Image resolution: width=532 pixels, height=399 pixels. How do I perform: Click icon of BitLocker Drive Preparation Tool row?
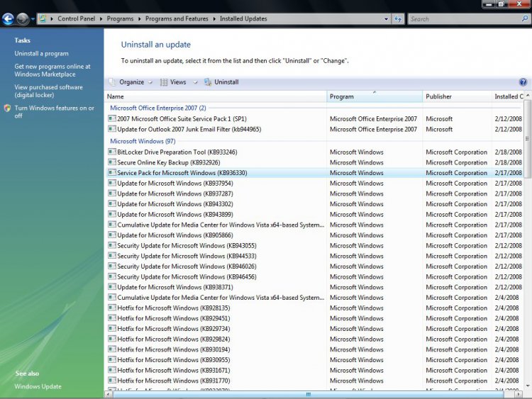112,152
